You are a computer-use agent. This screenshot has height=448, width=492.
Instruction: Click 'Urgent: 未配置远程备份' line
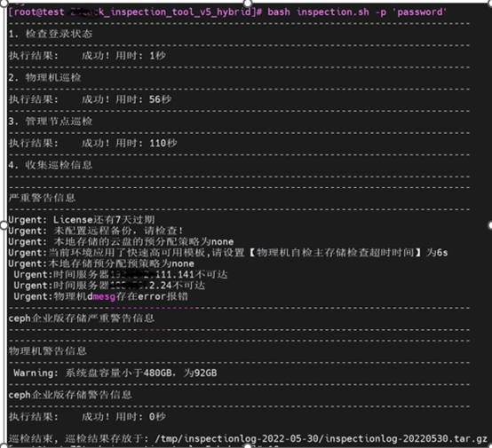click(x=96, y=231)
